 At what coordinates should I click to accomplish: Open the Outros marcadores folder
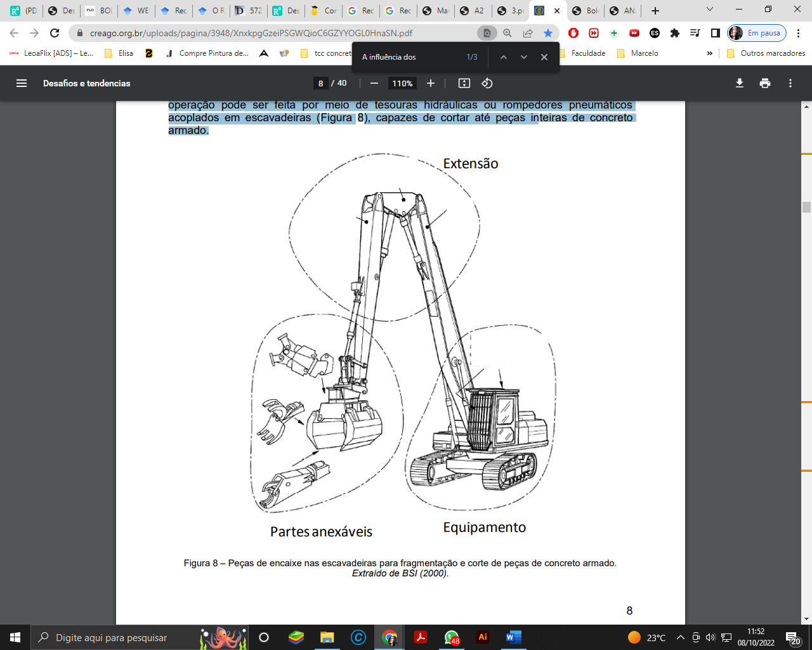click(x=766, y=53)
